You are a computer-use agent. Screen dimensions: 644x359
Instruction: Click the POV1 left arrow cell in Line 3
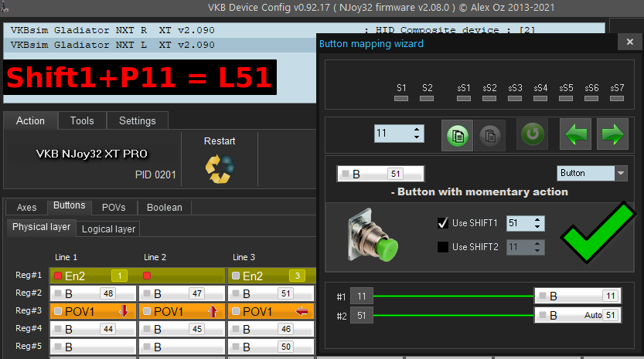click(x=271, y=311)
